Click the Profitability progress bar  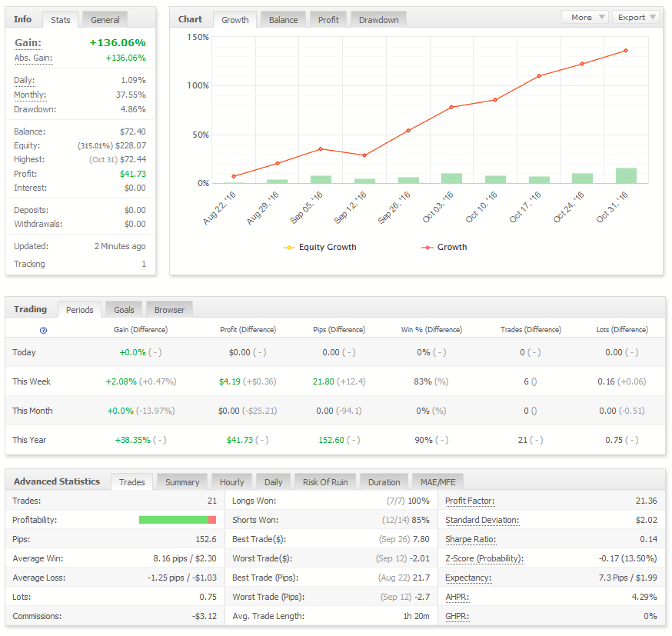click(178, 520)
